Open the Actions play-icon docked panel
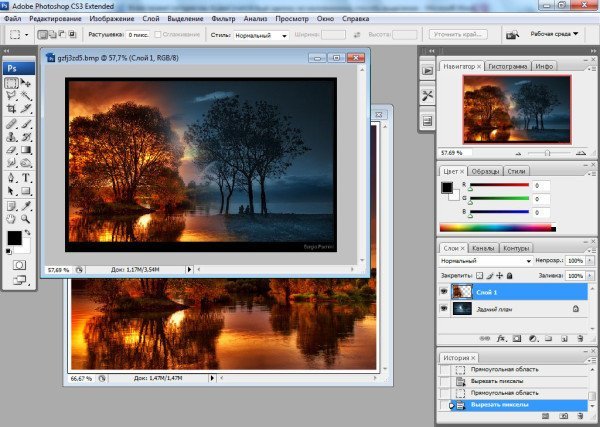Screen dimensions: 600x427 point(427,70)
